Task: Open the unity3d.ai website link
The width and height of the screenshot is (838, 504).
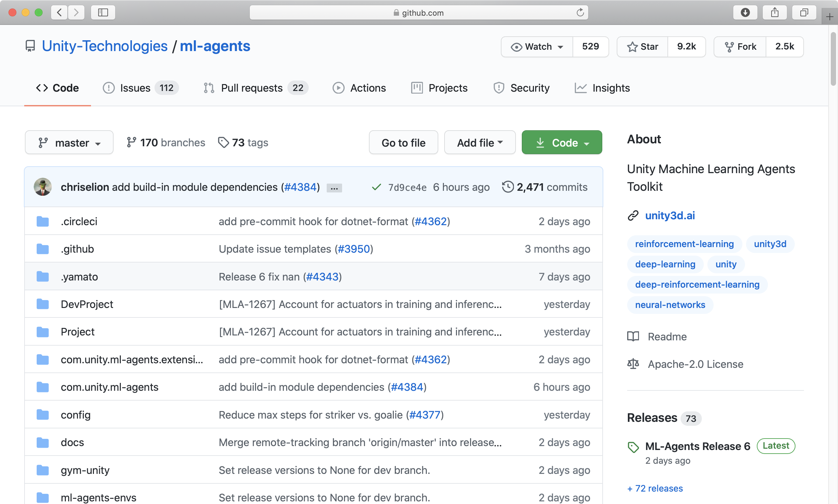Action: pyautogui.click(x=670, y=216)
